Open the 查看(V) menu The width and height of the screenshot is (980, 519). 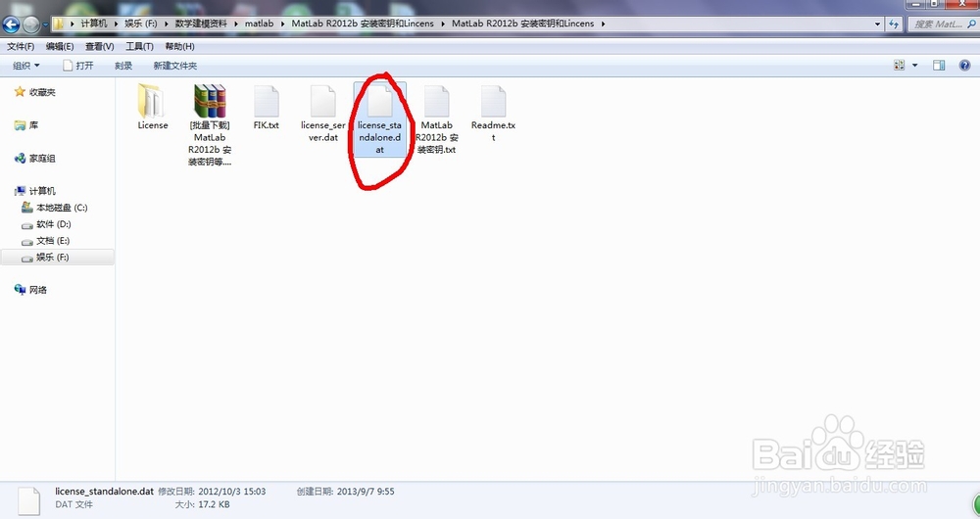tap(99, 46)
